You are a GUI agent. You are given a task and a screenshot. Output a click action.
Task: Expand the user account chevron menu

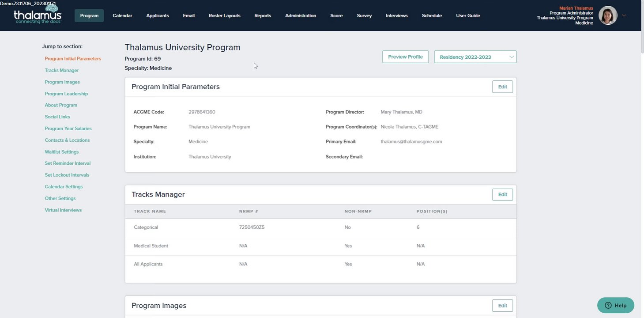click(624, 15)
